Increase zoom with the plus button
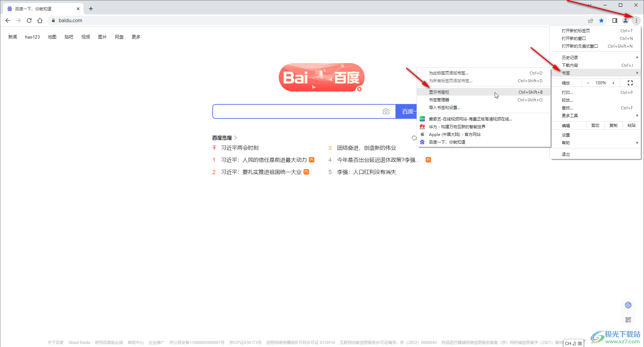Viewport: 644px width, 347px height. click(613, 83)
